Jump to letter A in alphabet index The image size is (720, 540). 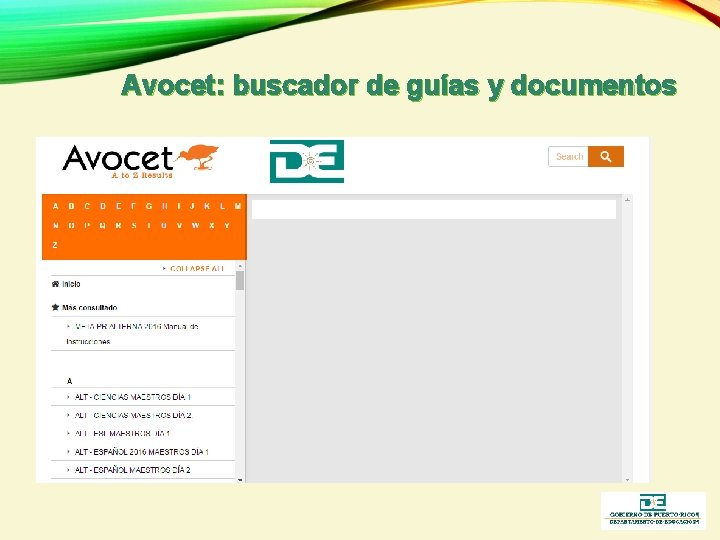pyautogui.click(x=56, y=206)
